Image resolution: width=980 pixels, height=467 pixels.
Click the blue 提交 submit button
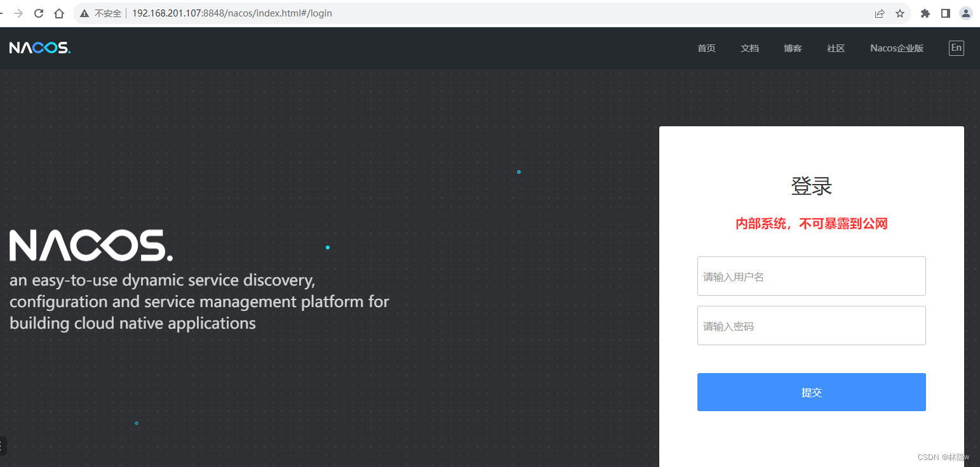(x=811, y=391)
